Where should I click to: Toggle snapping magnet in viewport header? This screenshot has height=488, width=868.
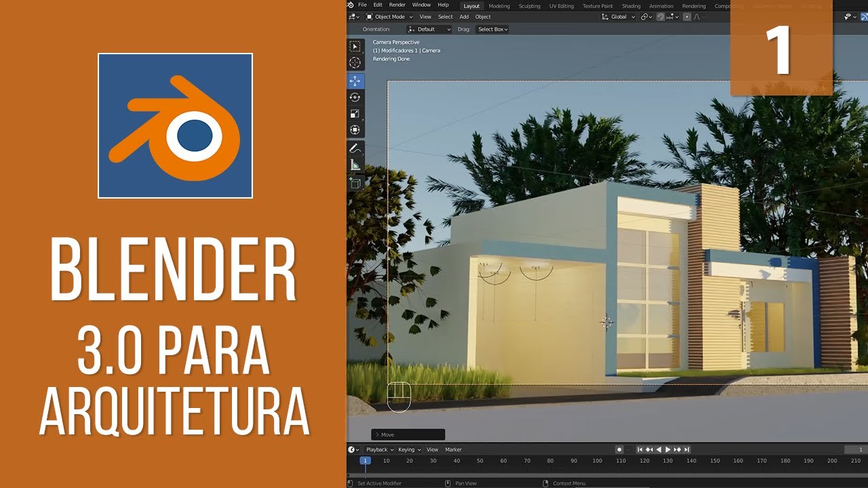pos(660,17)
